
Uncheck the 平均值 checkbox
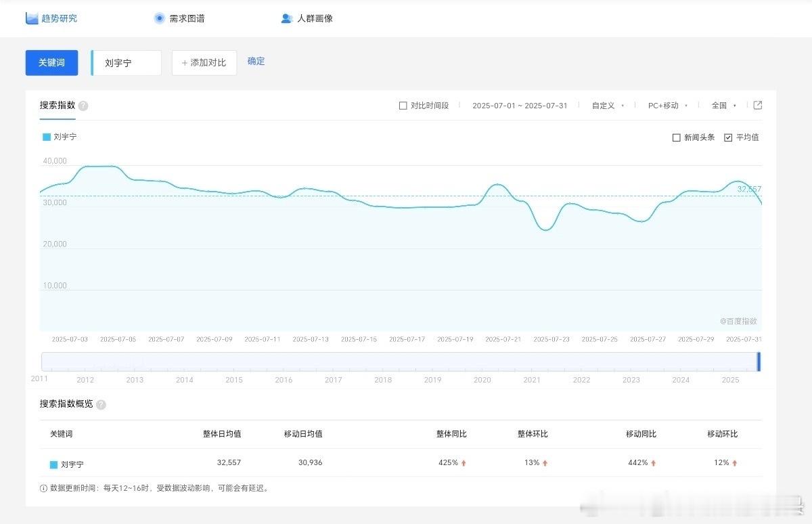point(728,137)
